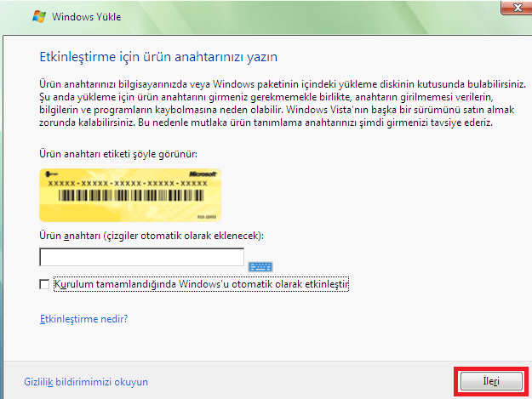The image size is (532, 399).
Task: Click the Windows logo in title bar
Action: point(39,17)
